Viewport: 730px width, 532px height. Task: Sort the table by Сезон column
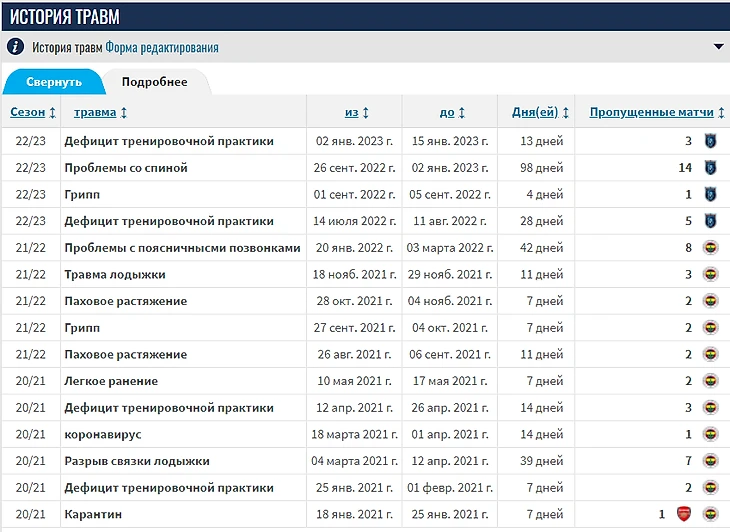pos(28,112)
